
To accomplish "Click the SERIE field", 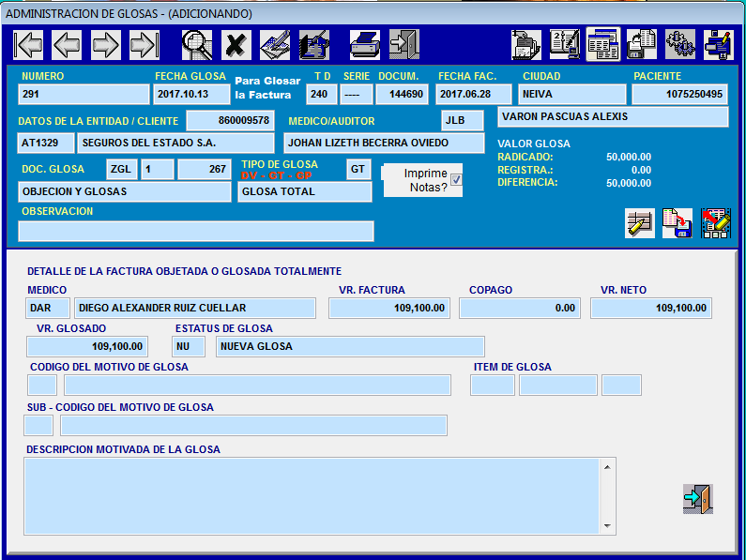I will (357, 94).
